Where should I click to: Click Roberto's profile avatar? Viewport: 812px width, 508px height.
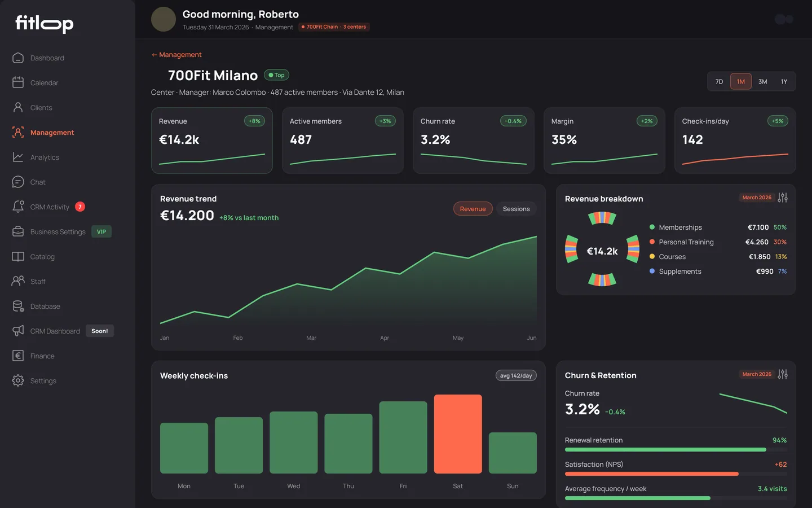[164, 19]
